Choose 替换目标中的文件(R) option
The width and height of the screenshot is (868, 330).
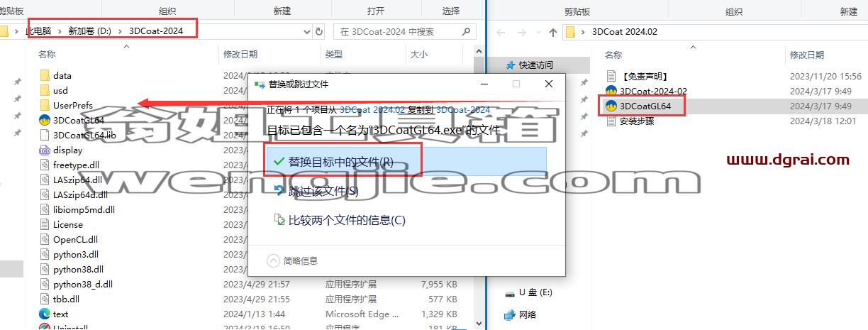(405, 162)
